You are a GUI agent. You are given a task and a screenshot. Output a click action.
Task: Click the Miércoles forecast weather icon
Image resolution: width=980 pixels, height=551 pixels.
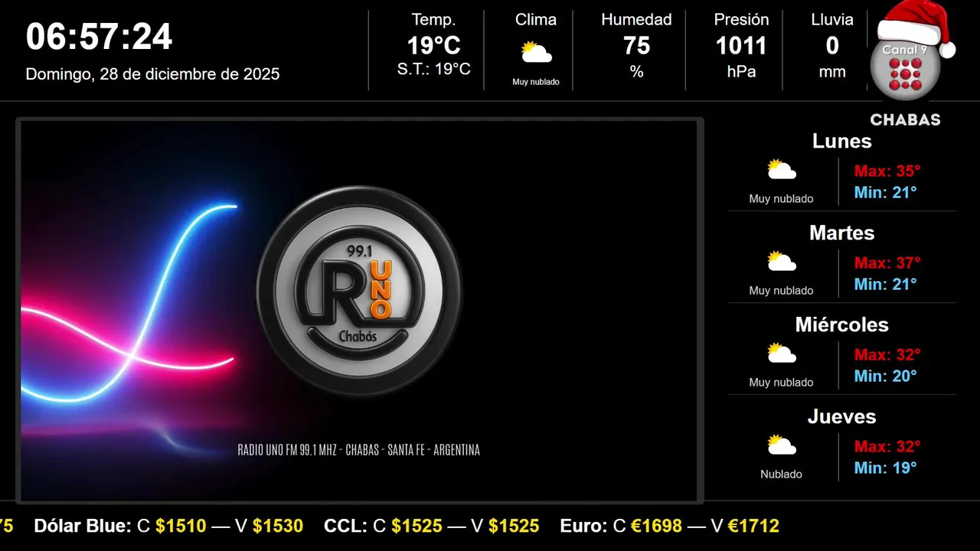click(782, 354)
